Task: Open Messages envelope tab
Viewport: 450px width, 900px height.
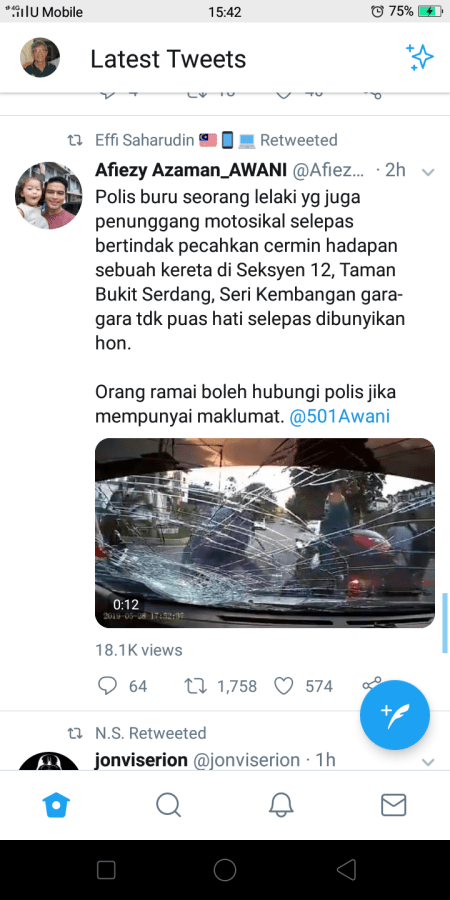Action: point(394,805)
